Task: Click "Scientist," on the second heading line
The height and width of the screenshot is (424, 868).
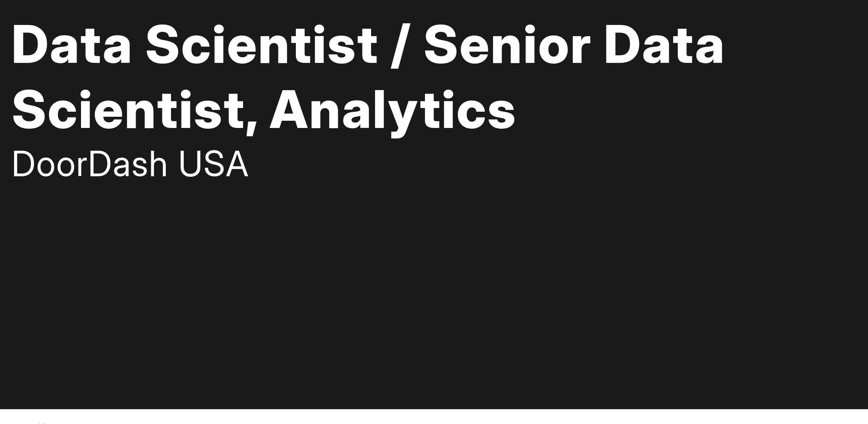Action: (135, 110)
